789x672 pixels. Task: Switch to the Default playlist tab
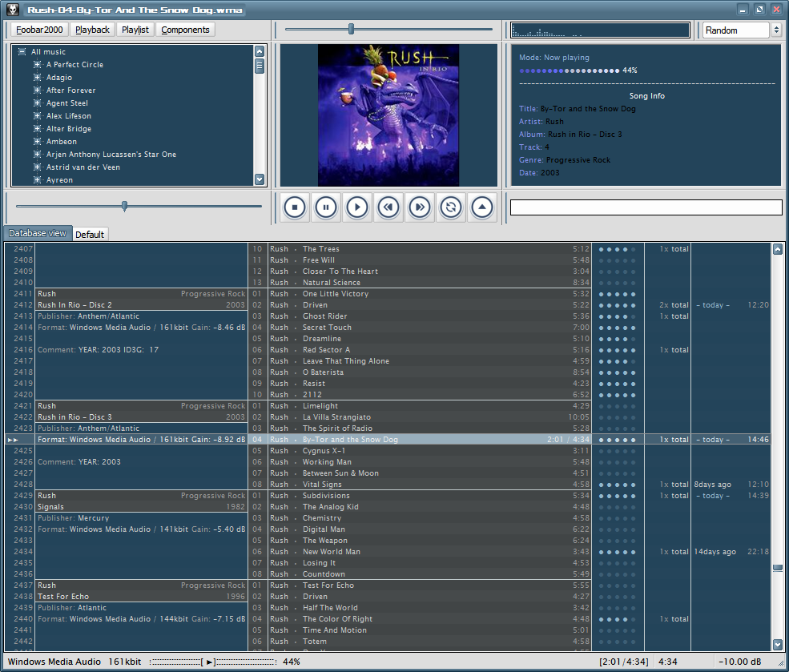[x=90, y=235]
